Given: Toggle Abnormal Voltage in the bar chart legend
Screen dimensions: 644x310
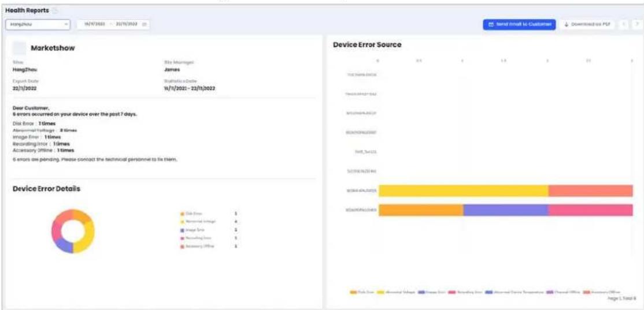Looking at the screenshot, I should pyautogui.click(x=395, y=292).
